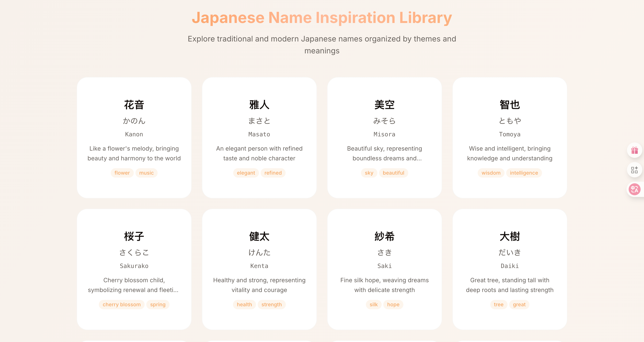Choose the 'beautiful' tag

[x=394, y=173]
